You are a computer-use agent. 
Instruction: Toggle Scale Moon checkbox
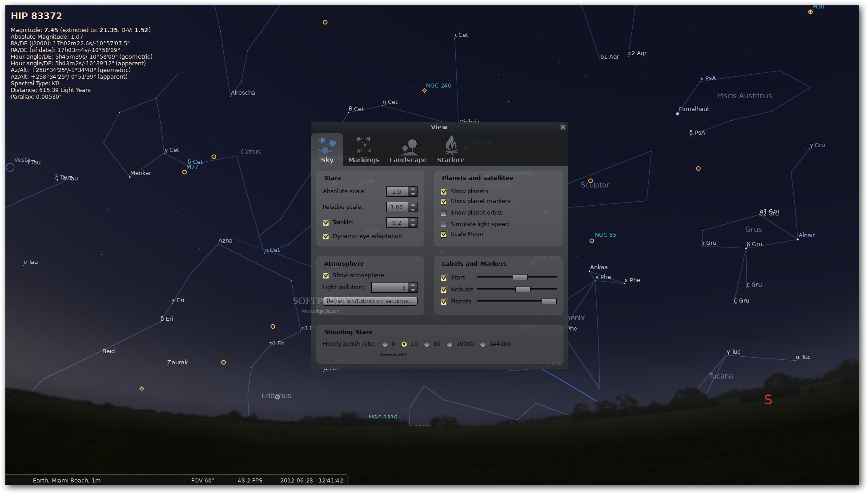point(444,234)
